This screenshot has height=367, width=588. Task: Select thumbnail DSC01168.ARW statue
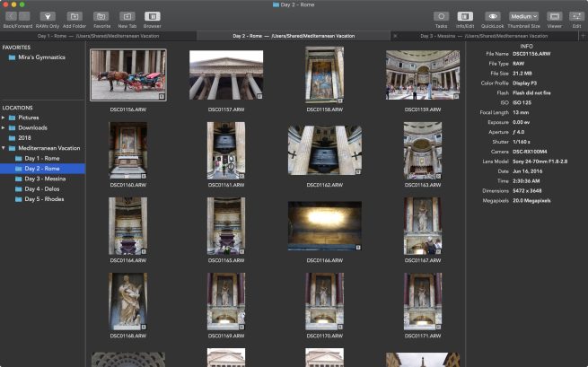(x=127, y=301)
